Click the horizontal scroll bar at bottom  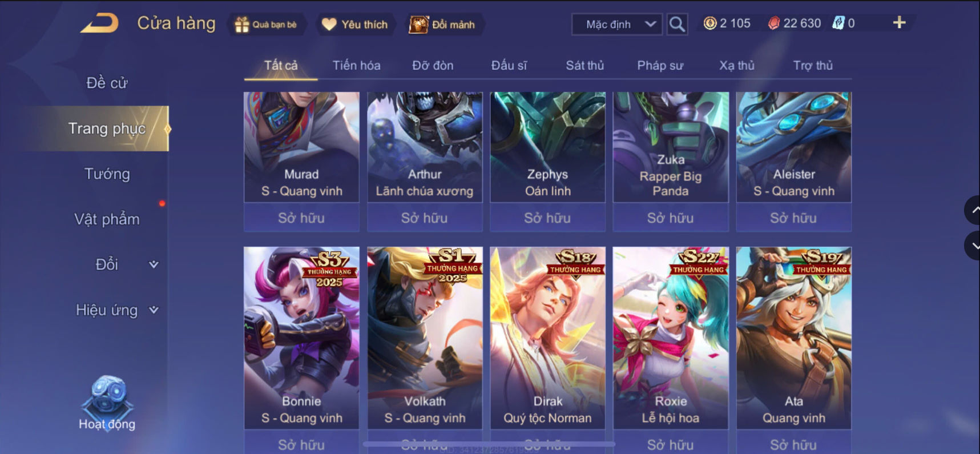tap(489, 444)
